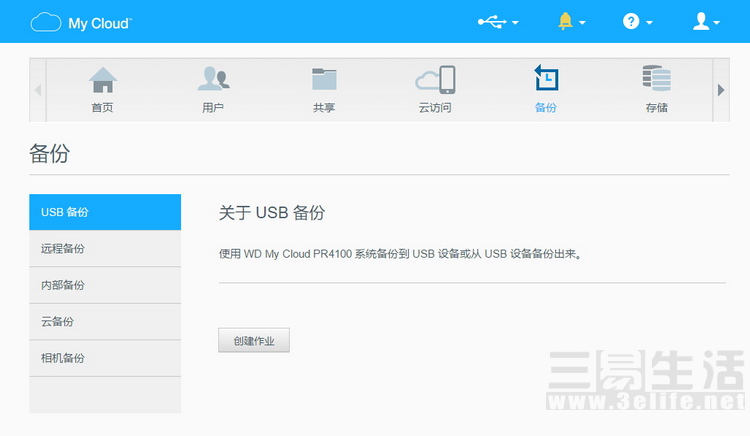750x436 pixels.
Task: Switch to 内部备份 sidebar tab
Action: (105, 285)
